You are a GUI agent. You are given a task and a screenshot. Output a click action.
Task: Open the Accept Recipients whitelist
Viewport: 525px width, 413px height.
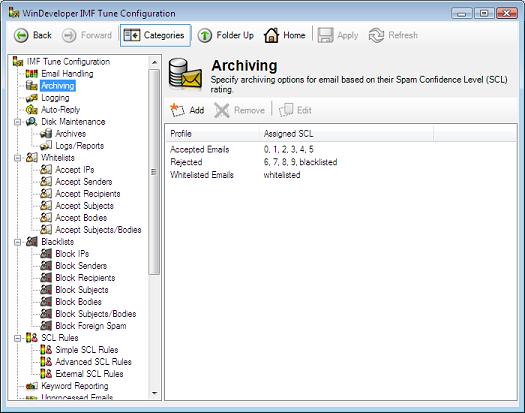click(88, 194)
